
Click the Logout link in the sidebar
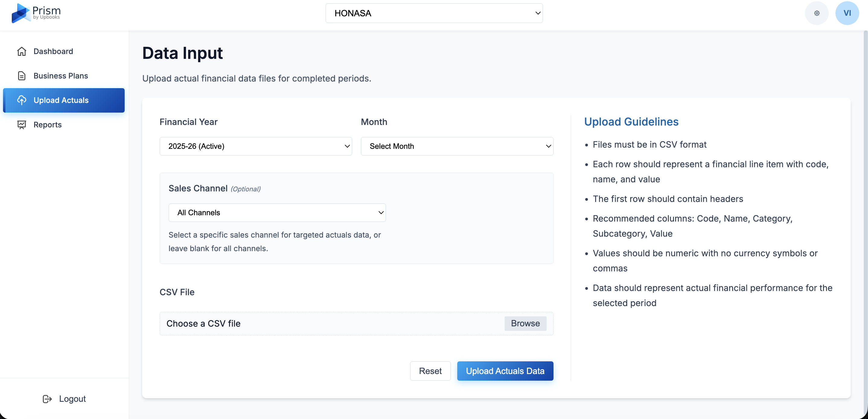pos(72,399)
